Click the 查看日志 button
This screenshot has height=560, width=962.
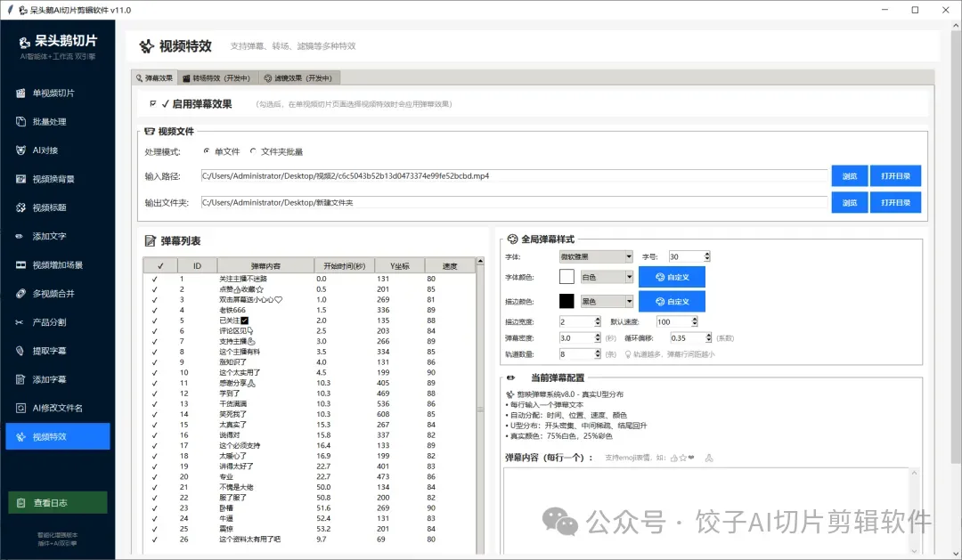click(58, 503)
